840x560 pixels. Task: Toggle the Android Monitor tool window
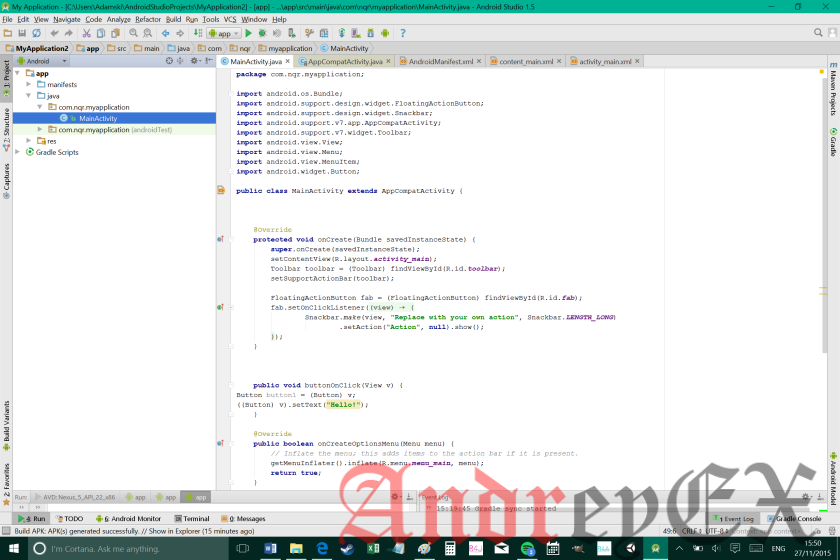[x=129, y=519]
